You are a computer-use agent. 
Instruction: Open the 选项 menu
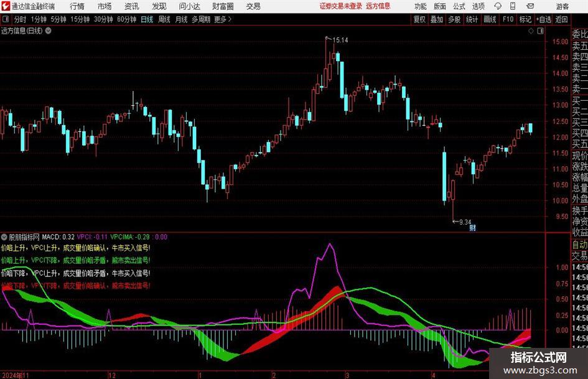(478, 6)
